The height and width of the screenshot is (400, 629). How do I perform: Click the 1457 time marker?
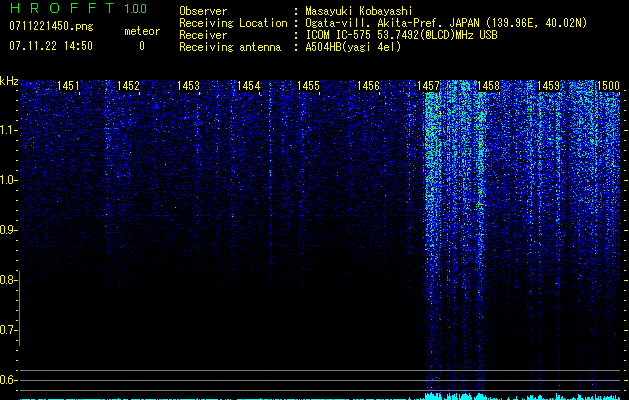tap(428, 85)
